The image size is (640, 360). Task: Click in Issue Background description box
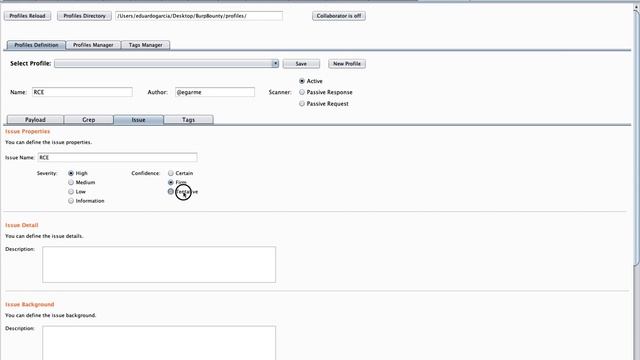(x=159, y=343)
